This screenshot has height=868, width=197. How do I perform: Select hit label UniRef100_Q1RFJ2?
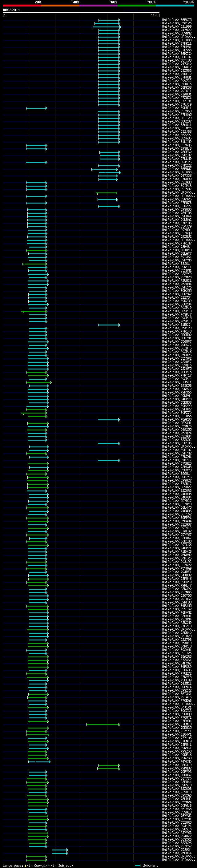point(177,74)
